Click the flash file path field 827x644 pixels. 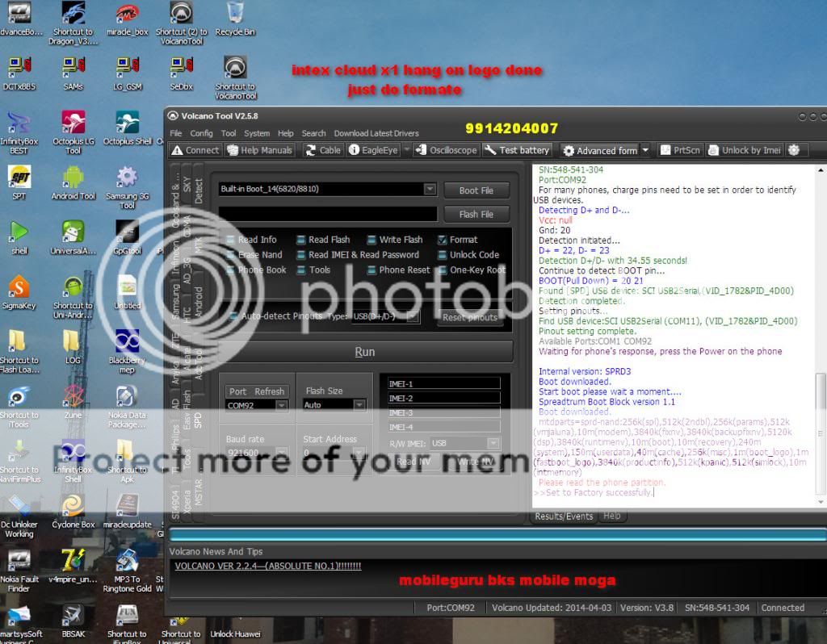[x=328, y=213]
